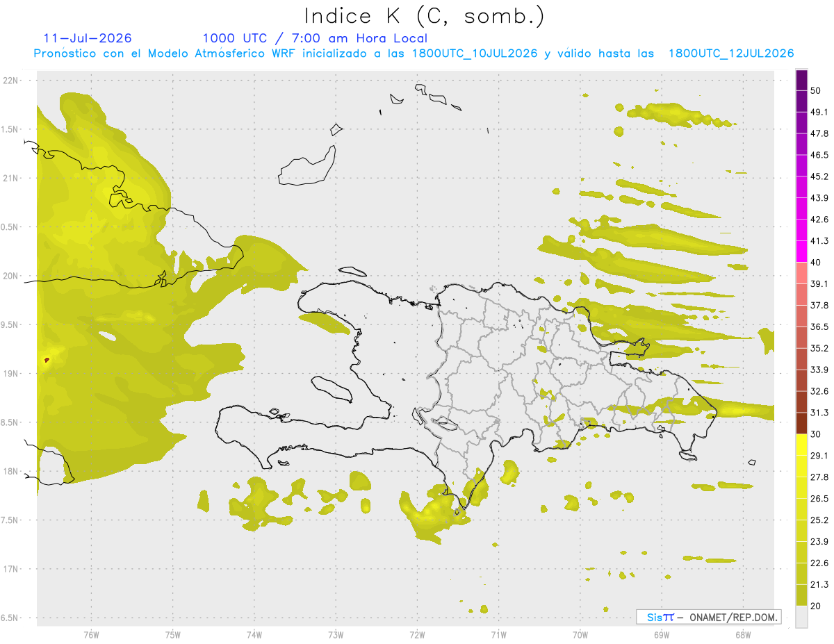Screen dimensions: 834x644
Task: Pick the dark brown swatch between 30 and 31.3
Action: pos(802,423)
